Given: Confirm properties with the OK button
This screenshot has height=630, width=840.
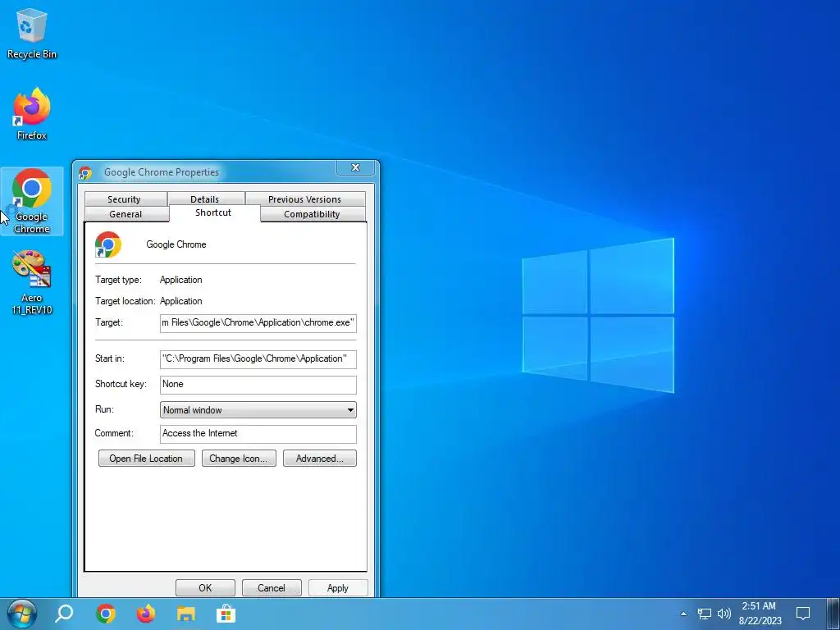Looking at the screenshot, I should [205, 587].
